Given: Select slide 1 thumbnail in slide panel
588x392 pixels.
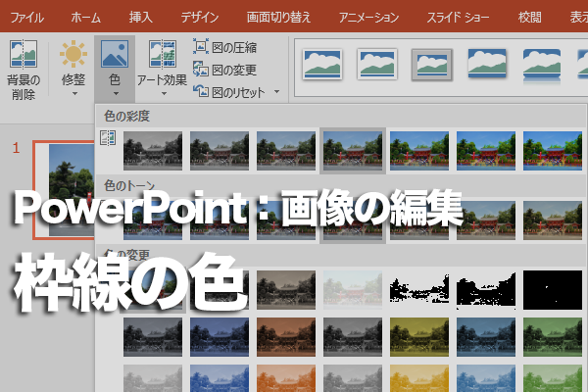Looking at the screenshot, I should (64, 190).
